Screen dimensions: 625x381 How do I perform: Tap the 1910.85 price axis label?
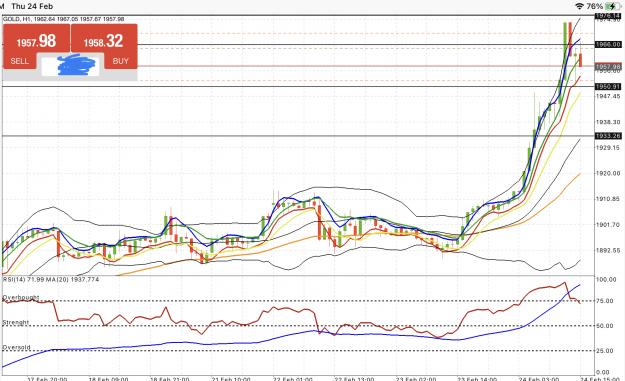(608, 199)
